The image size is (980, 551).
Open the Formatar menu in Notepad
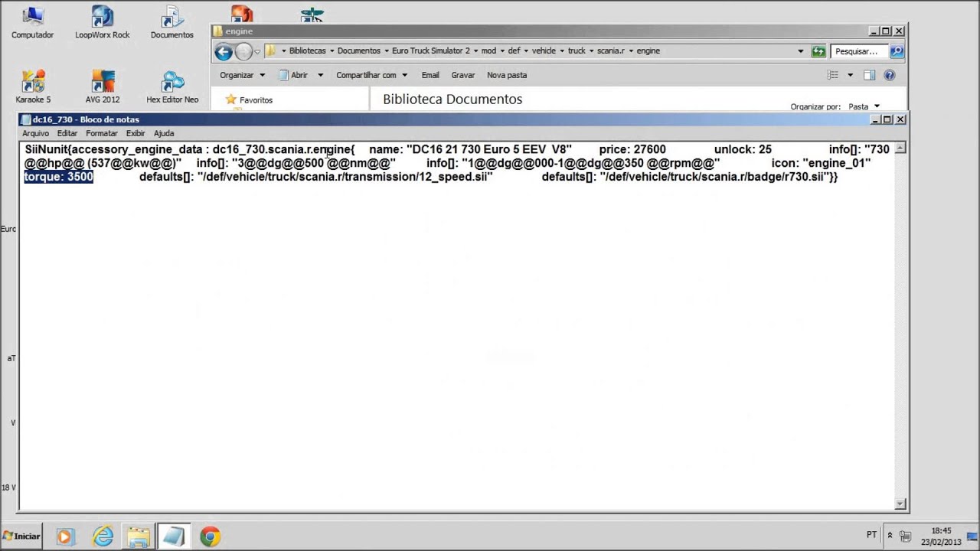[102, 133]
